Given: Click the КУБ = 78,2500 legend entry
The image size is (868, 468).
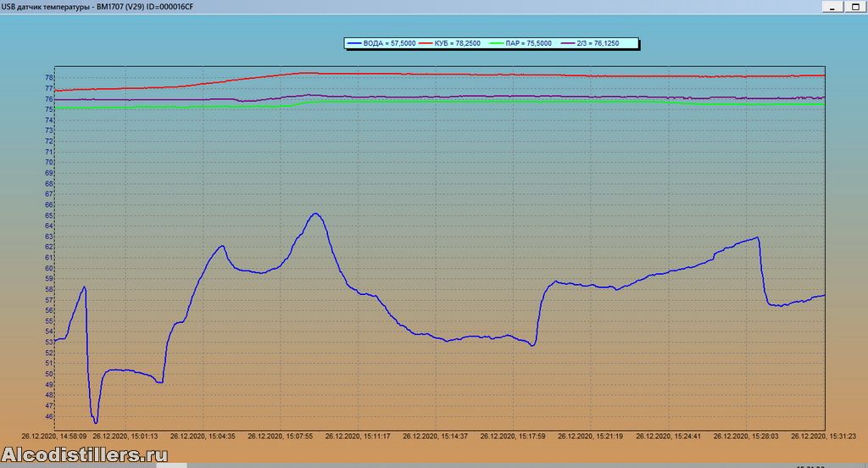Looking at the screenshot, I should click(455, 43).
